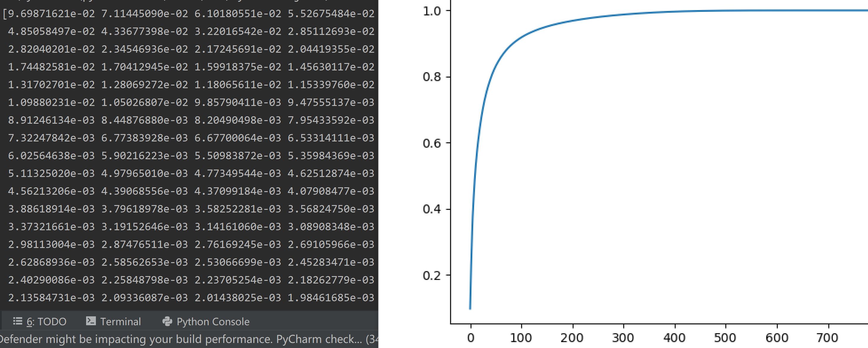Click the 0.6 y-axis tick label
Screen dimensions: 868x348
(432, 144)
